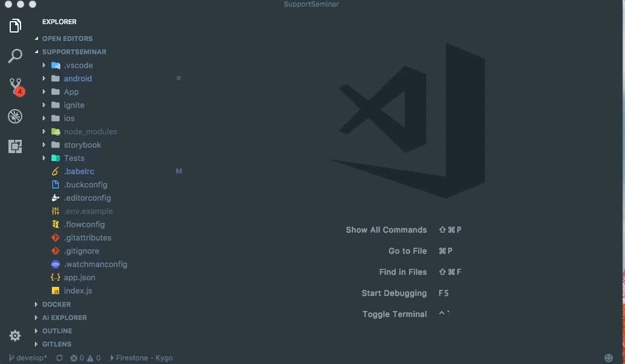Open the .gitignore file
The image size is (625, 364).
[81, 251]
